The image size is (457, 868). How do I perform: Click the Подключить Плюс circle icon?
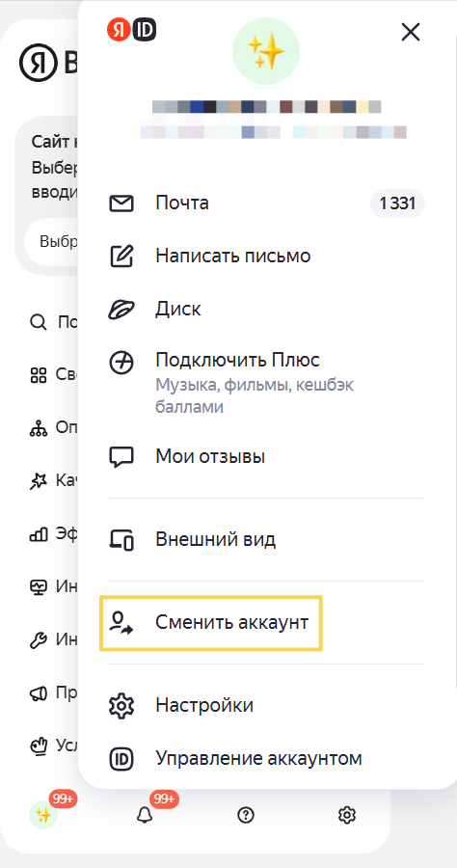pos(121,363)
